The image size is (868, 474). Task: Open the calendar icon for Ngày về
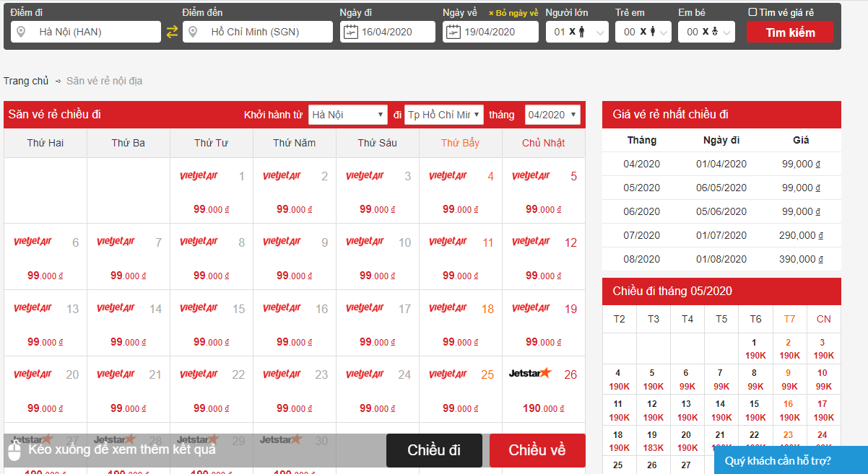453,32
